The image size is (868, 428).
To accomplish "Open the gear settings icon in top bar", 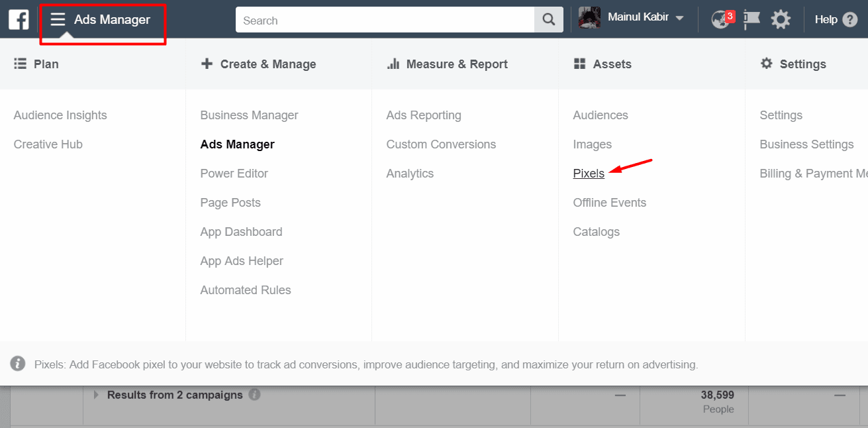I will [781, 20].
